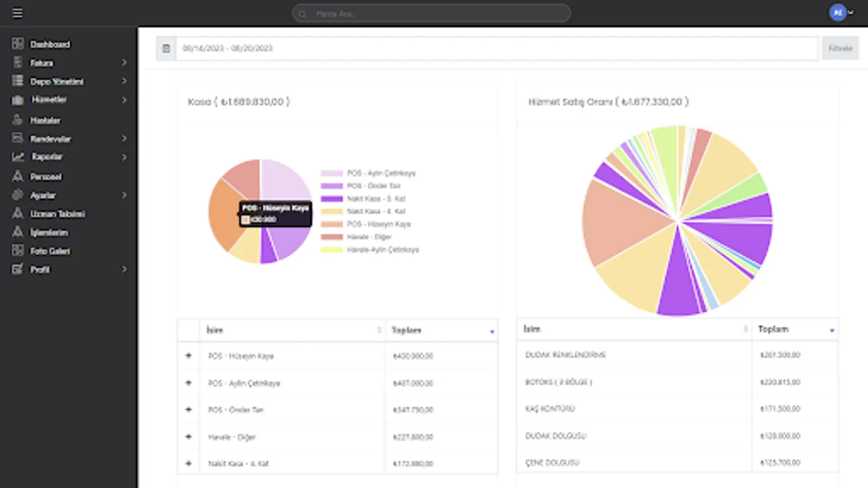Click the İşlemlerim sidebar icon
The width and height of the screenshot is (868, 488).
click(x=18, y=232)
